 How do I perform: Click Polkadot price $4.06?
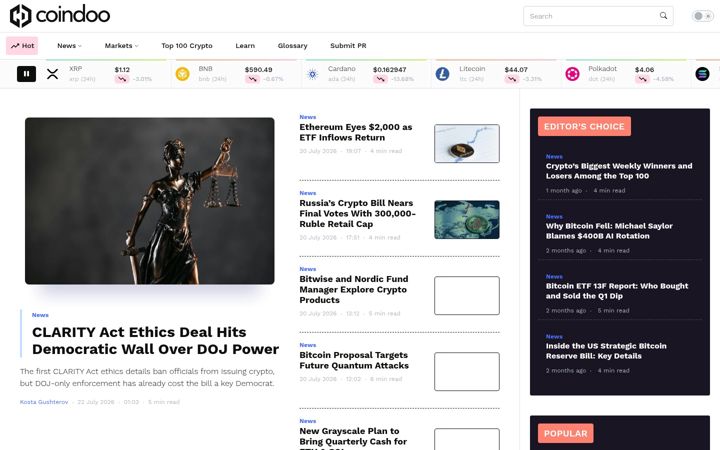[644, 70]
